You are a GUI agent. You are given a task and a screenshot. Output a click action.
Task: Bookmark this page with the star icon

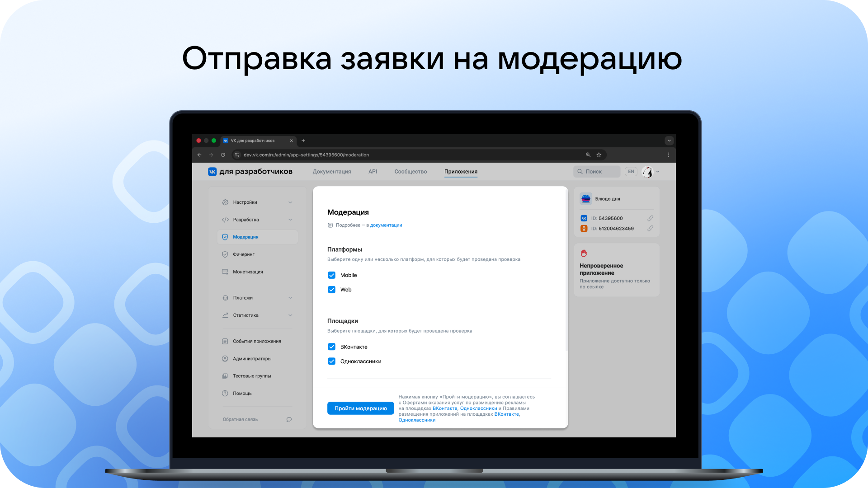click(599, 155)
